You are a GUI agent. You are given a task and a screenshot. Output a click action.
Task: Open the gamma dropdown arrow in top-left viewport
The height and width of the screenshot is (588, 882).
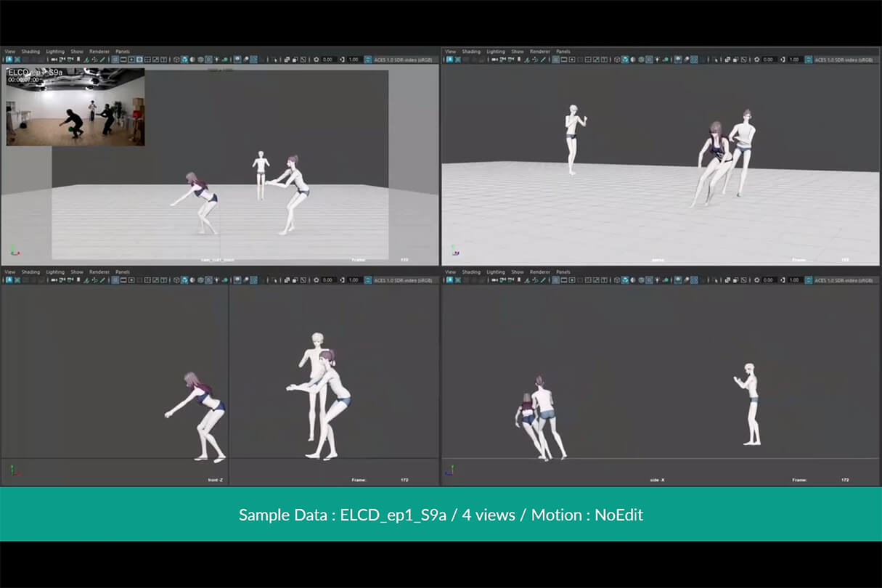(x=340, y=60)
